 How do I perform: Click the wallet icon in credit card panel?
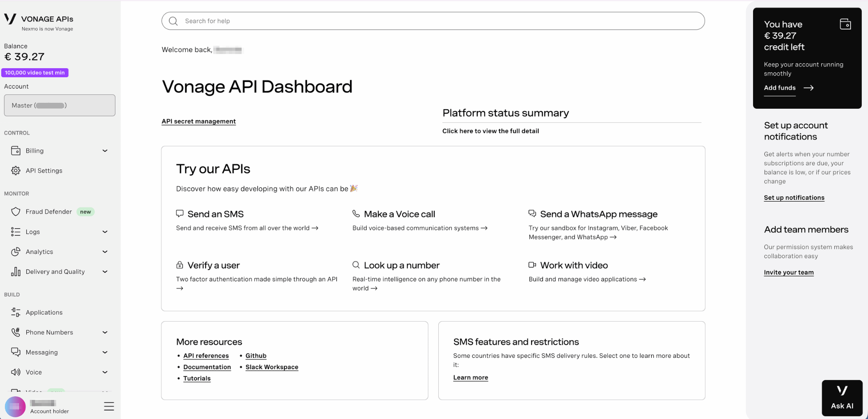tap(845, 24)
